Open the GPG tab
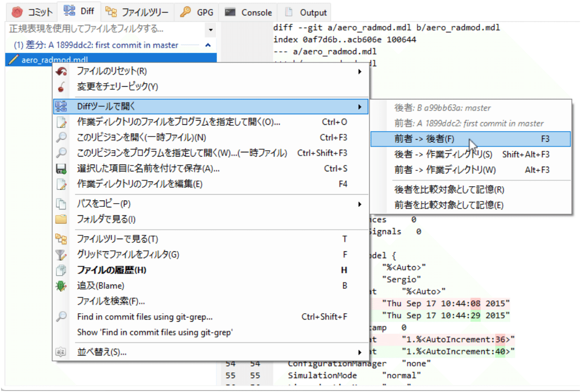581x392 pixels. pos(196,12)
